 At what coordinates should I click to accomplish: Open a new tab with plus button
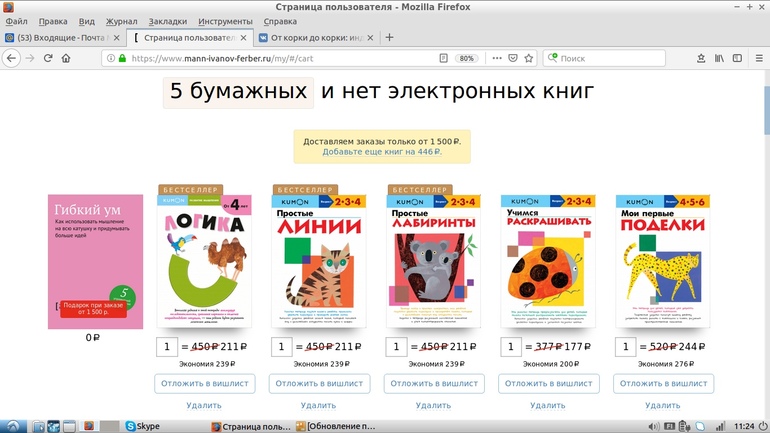(389, 37)
